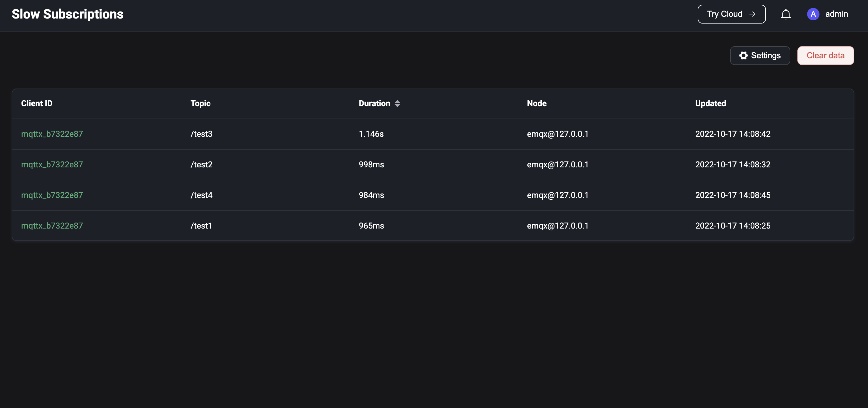This screenshot has height=408, width=868.
Task: Select the 1.146s duration cell
Action: 371,134
